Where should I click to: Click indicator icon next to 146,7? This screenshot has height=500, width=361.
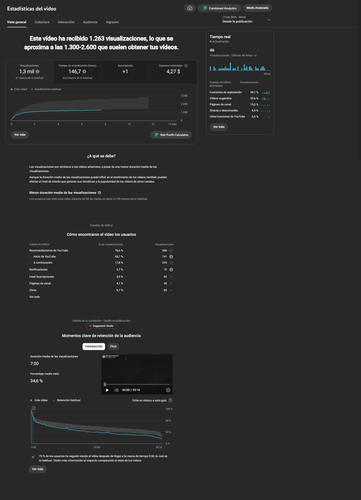click(x=84, y=71)
